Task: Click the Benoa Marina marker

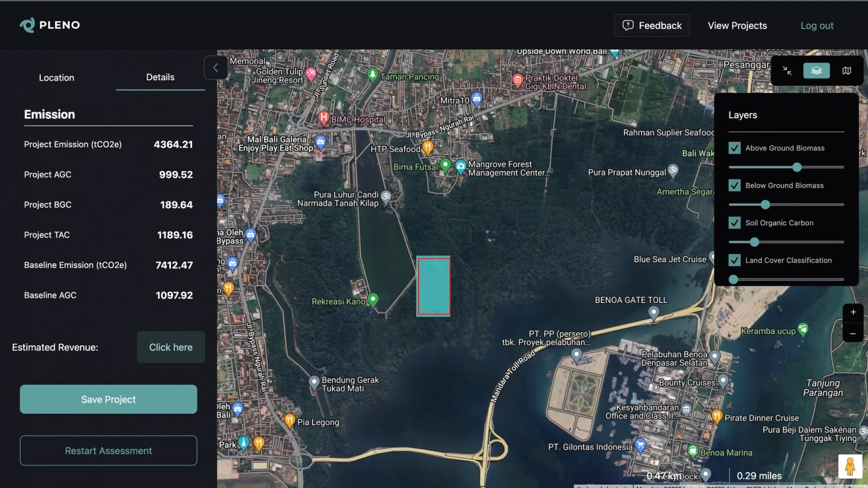Action: pos(693,451)
